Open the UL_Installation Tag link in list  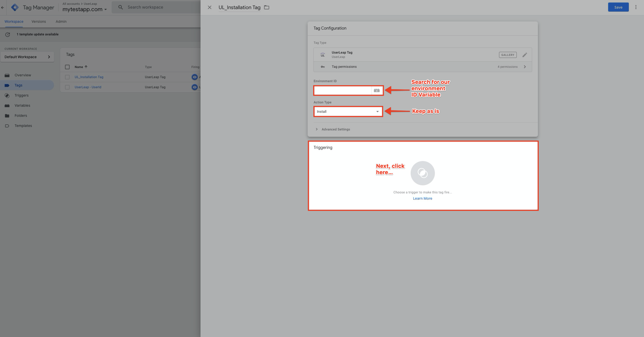point(89,77)
